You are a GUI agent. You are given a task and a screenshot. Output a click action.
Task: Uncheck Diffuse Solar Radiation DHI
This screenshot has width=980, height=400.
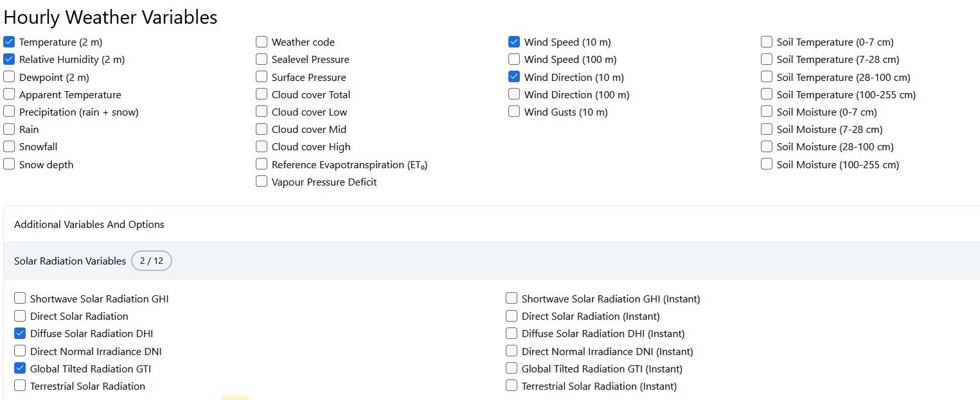click(20, 334)
